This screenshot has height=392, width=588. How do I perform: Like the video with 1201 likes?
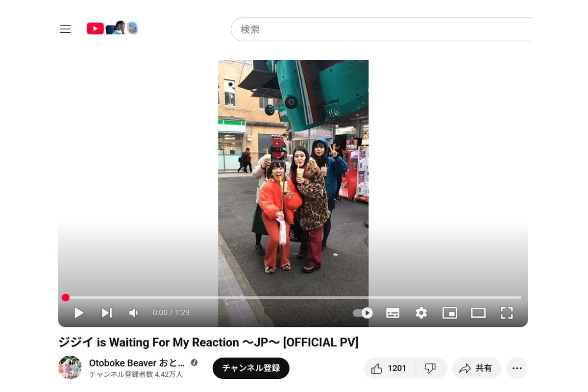click(x=390, y=368)
